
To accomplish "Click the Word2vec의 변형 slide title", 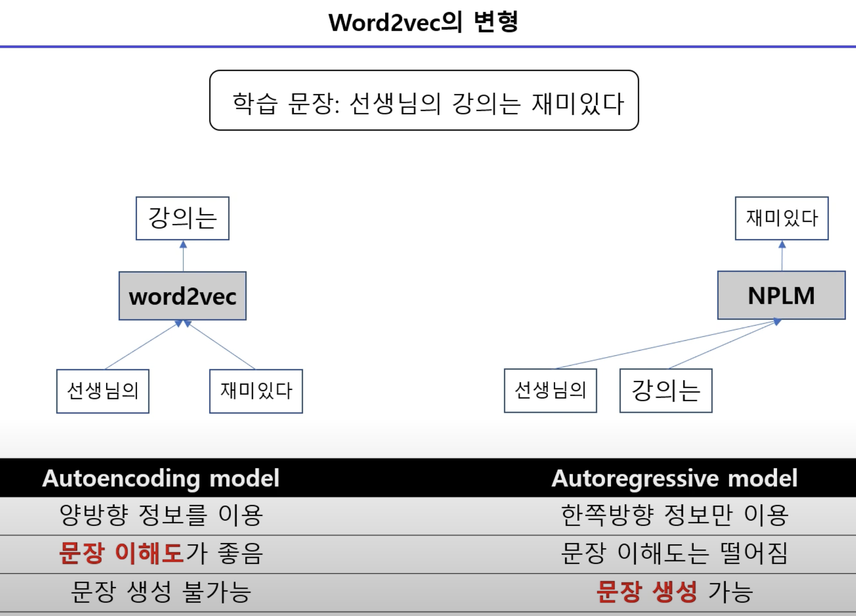I will [423, 22].
